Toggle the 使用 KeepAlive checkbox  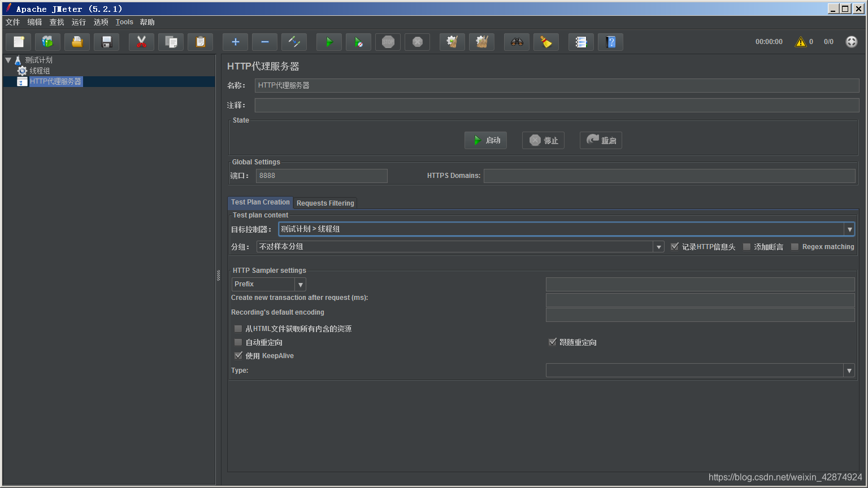[x=238, y=356]
